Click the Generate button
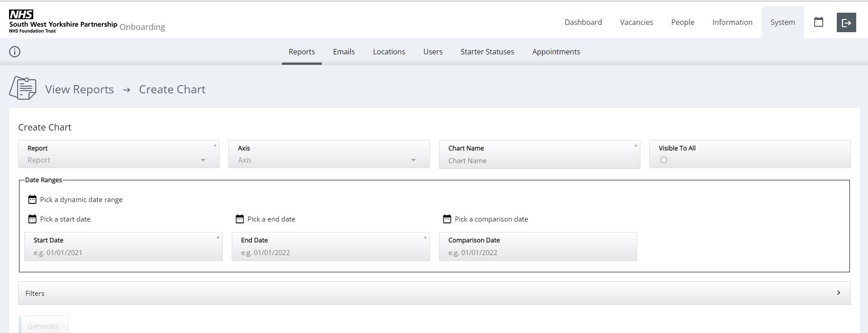The image size is (868, 333). (43, 326)
